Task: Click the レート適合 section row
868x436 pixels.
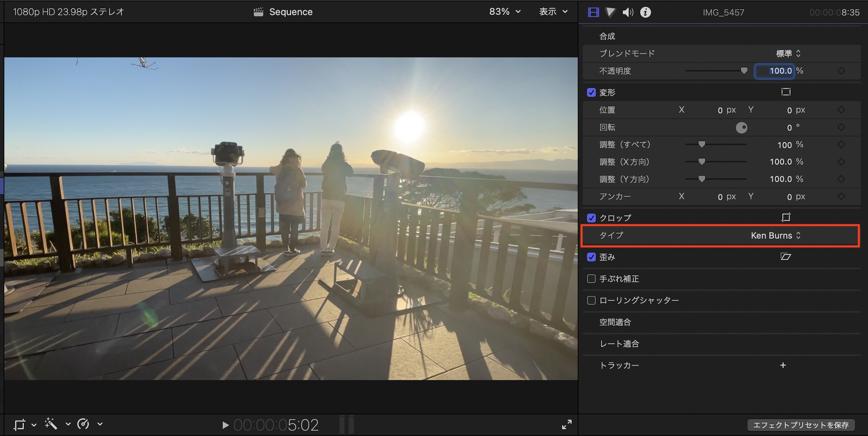Action: (x=721, y=344)
